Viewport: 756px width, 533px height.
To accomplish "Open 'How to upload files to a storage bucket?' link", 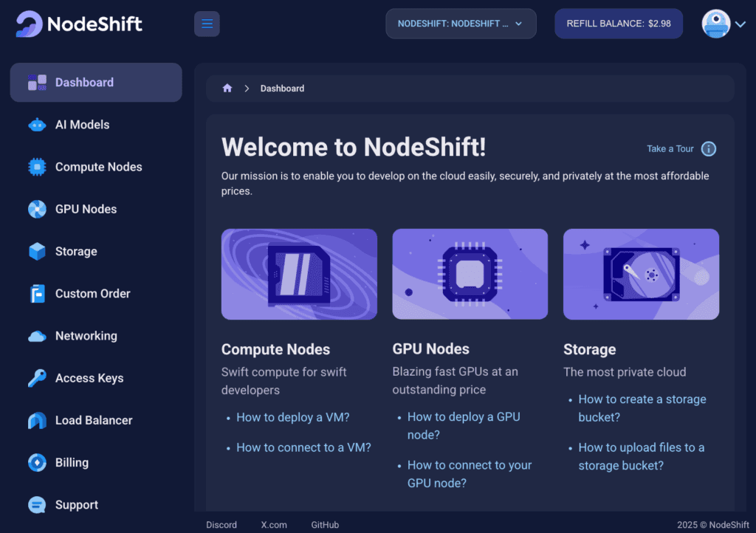I will coord(642,456).
